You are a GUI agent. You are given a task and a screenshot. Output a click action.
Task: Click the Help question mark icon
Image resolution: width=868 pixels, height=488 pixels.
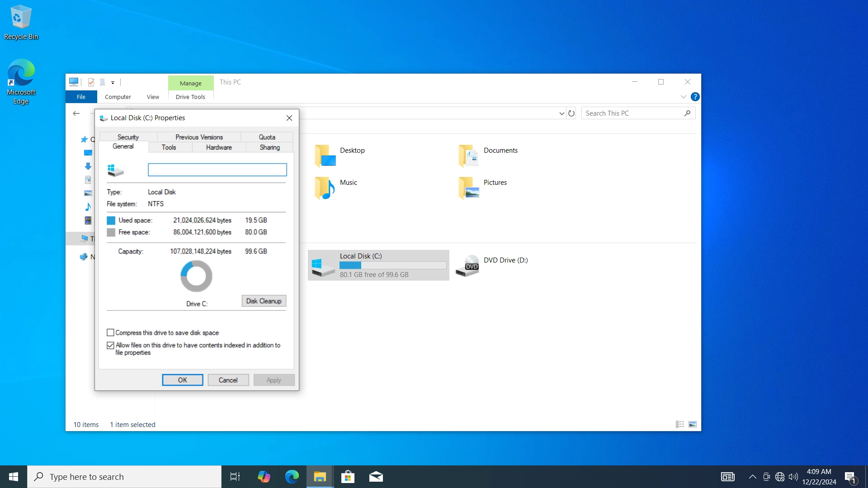695,97
